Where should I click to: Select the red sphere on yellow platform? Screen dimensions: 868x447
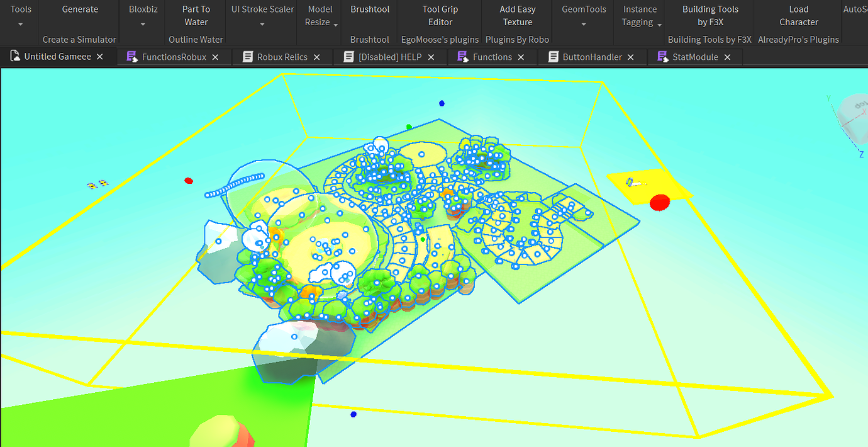click(x=660, y=202)
